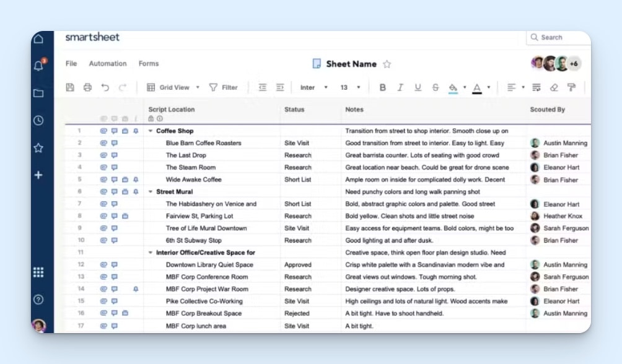Click the Save icon in toolbar
This screenshot has width=622, height=364.
pos(70,87)
